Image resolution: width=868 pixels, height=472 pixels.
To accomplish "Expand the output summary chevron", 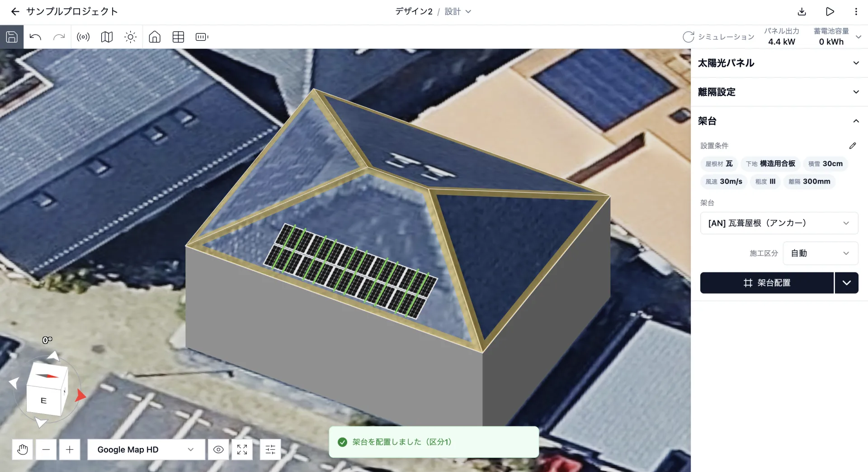I will point(859,37).
